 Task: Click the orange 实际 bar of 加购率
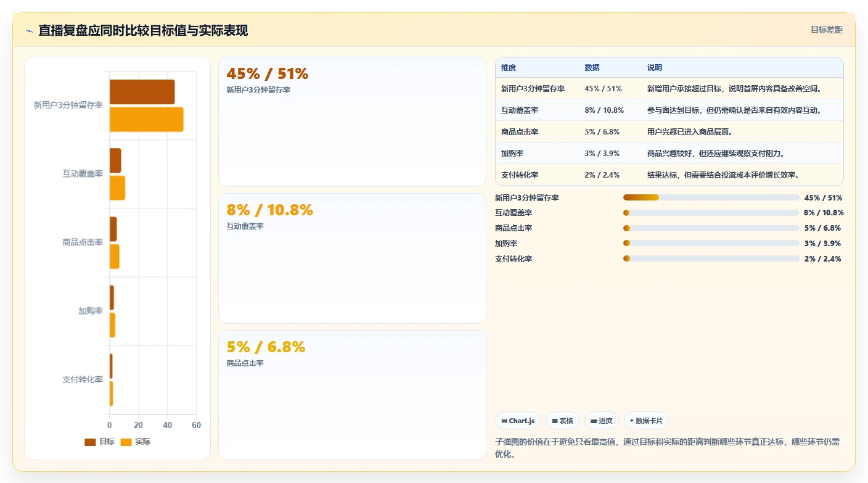pos(112,324)
